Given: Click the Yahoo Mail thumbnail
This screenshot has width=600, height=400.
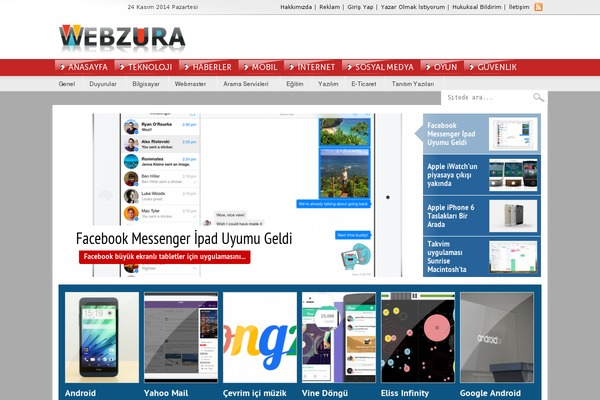Looking at the screenshot, I should click(181, 337).
